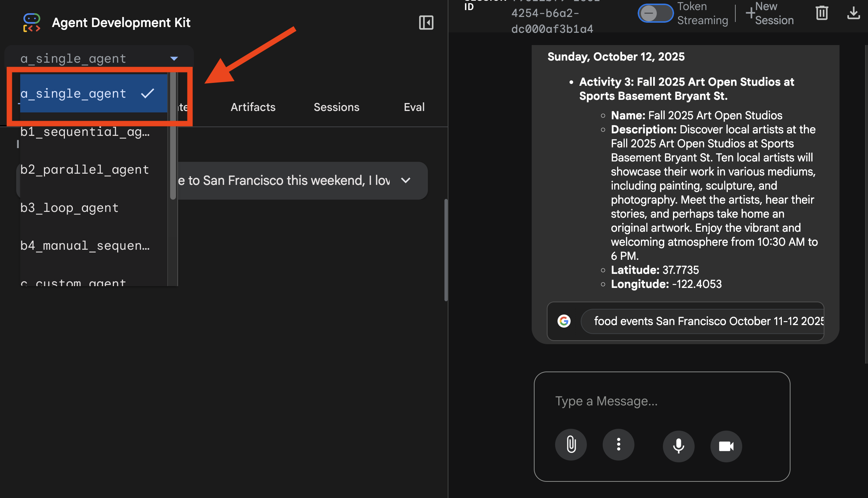Start a New Session
The height and width of the screenshot is (498, 868).
[x=770, y=13]
